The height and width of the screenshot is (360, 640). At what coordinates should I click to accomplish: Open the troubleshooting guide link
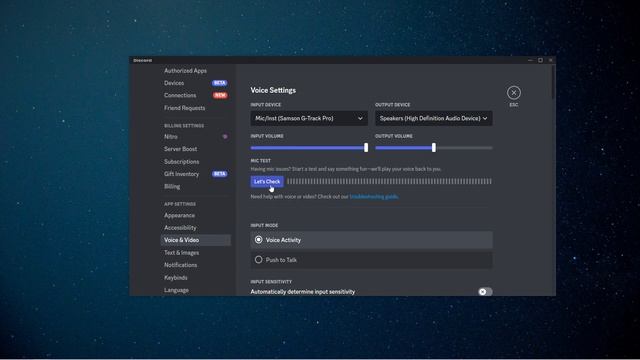click(374, 197)
